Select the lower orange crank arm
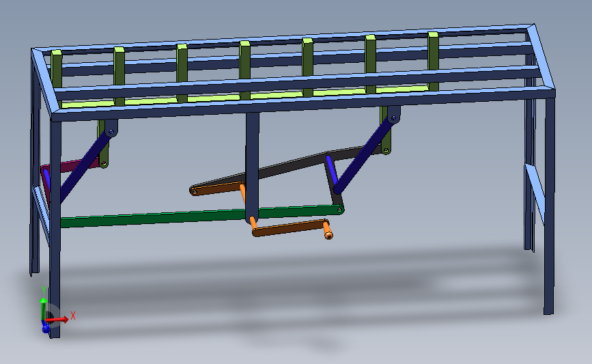 [290, 227]
